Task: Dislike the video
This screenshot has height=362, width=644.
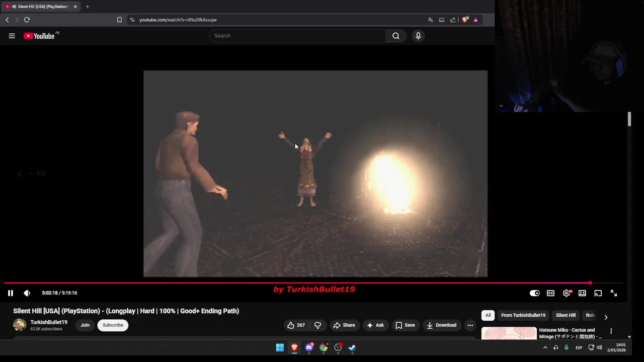Action: [x=317, y=325]
